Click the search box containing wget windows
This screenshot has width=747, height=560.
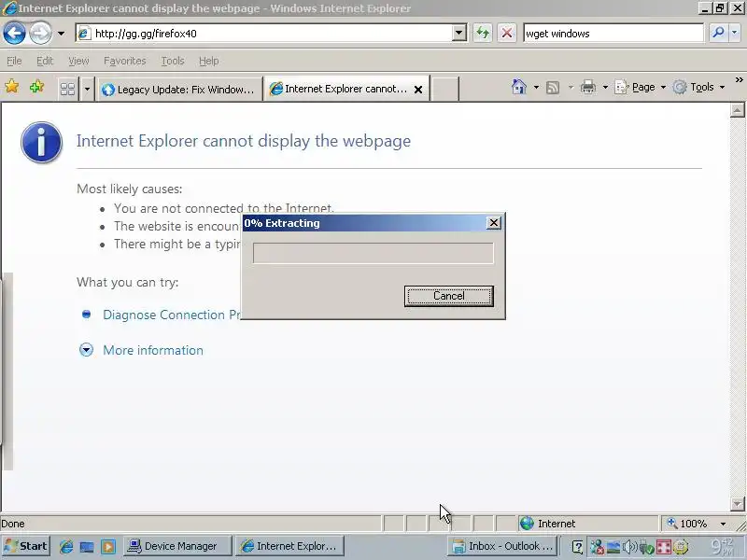tap(613, 34)
